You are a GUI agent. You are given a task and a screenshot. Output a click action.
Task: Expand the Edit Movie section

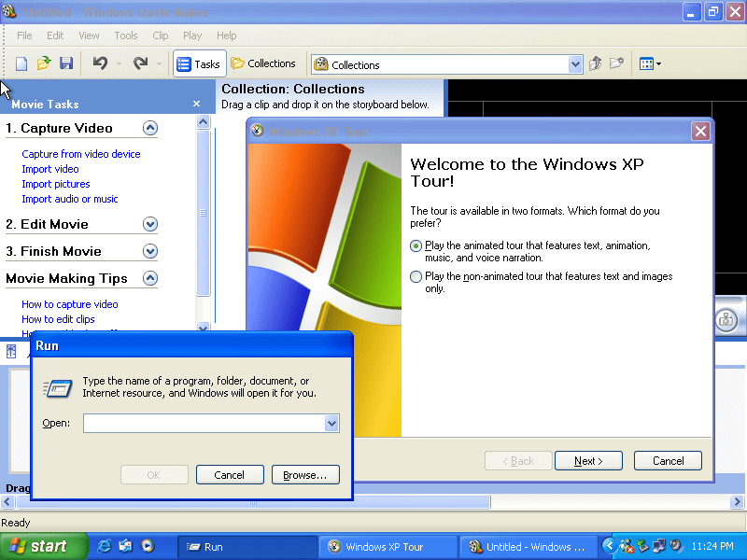tap(150, 224)
